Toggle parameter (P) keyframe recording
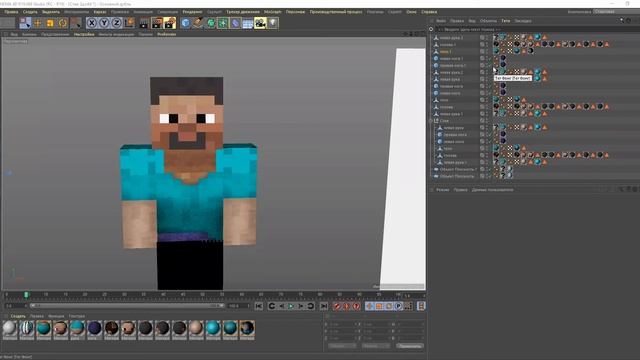Image resolution: width=640 pixels, height=360 pixels. [398, 306]
